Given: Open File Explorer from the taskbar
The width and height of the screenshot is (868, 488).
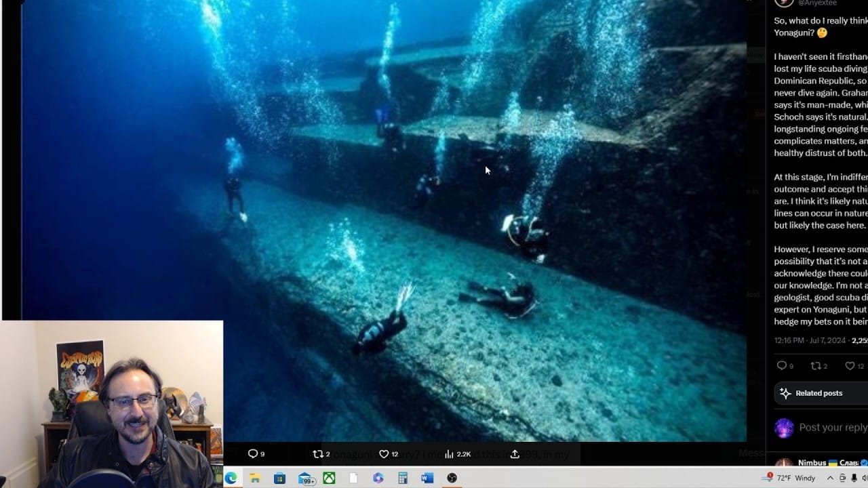Looking at the screenshot, I should click(255, 478).
